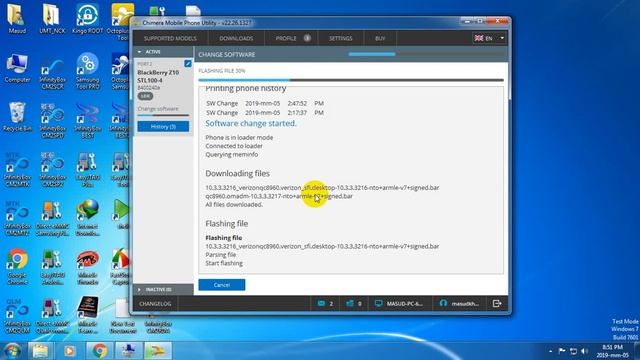The image size is (640, 360).
Task: Open the Masud user folder icon
Action: pyautogui.click(x=17, y=18)
